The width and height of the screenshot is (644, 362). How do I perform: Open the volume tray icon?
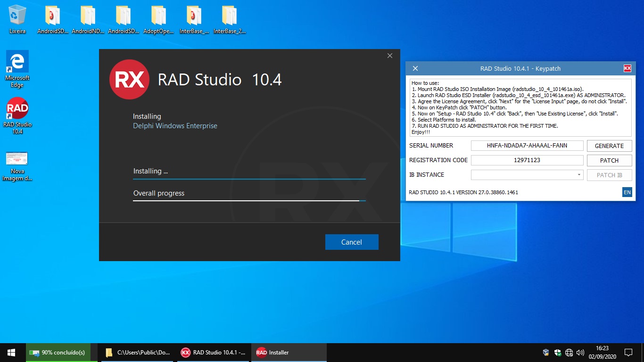(580, 353)
